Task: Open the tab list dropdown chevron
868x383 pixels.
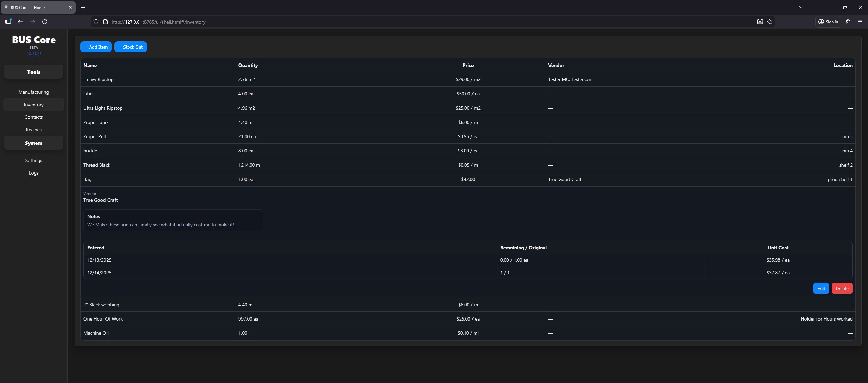Action: (x=801, y=7)
